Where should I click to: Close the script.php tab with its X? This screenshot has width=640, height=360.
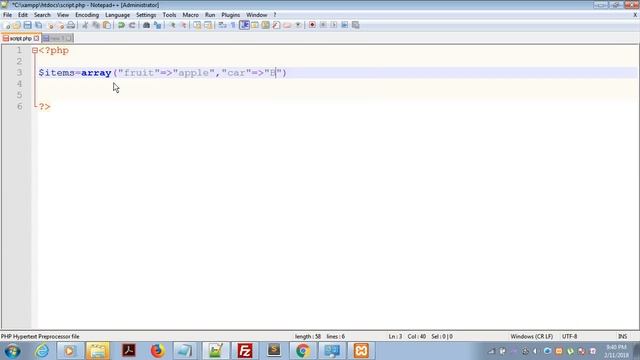pyautogui.click(x=36, y=38)
